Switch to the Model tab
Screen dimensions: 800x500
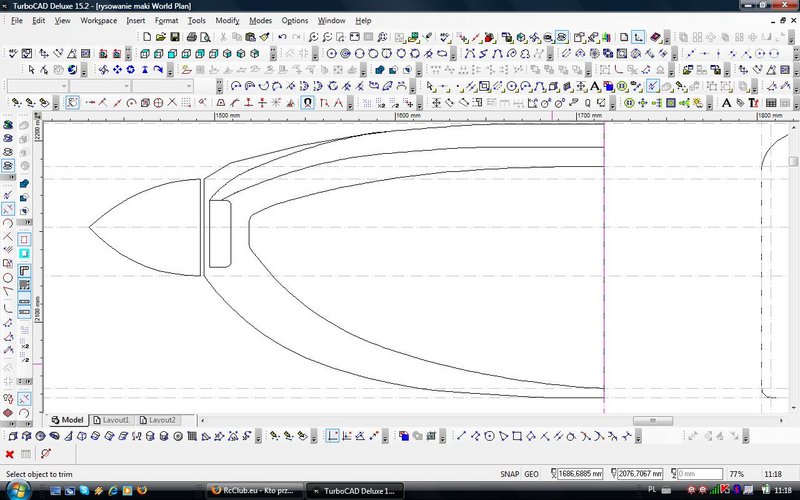(67, 420)
